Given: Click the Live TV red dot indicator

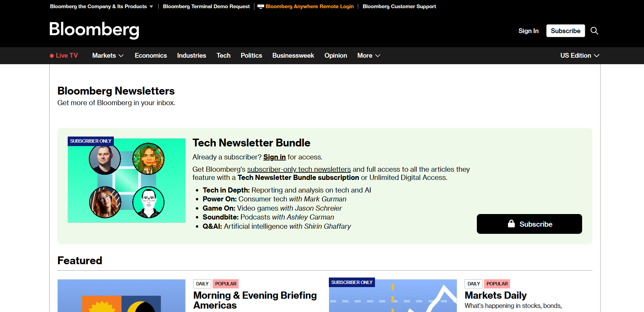Looking at the screenshot, I should (x=52, y=56).
